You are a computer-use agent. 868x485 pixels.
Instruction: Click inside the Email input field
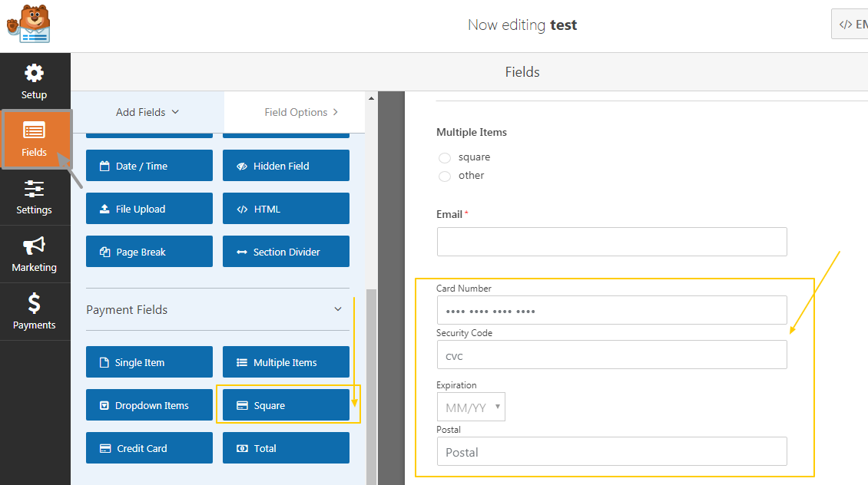pyautogui.click(x=611, y=242)
